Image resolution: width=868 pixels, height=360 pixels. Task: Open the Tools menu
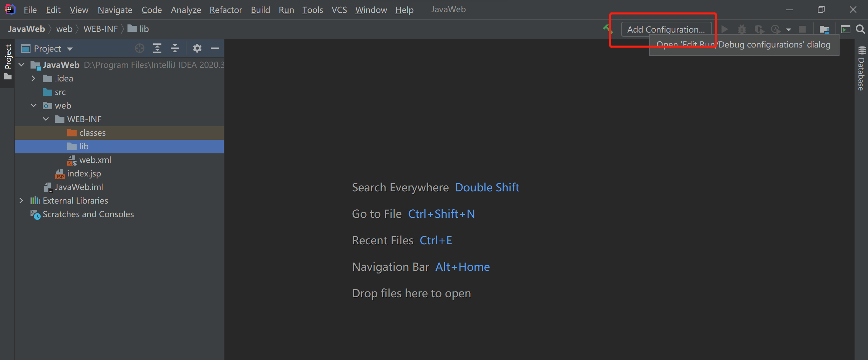(313, 10)
